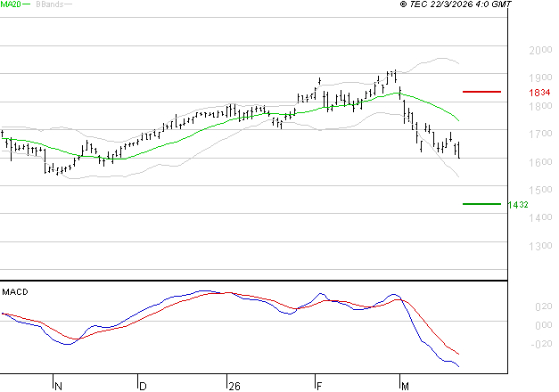Click the 26 year marker on time axis

click(234, 387)
